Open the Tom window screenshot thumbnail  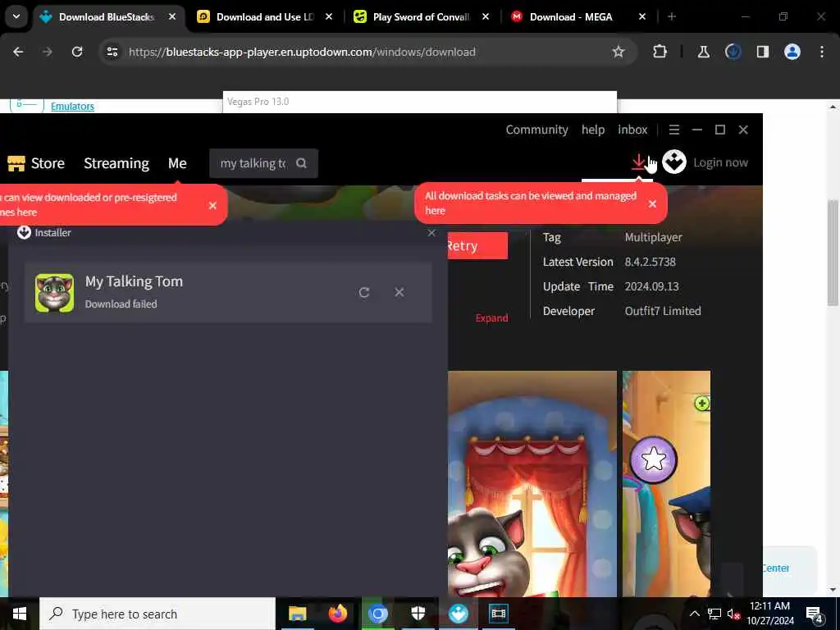coord(532,484)
